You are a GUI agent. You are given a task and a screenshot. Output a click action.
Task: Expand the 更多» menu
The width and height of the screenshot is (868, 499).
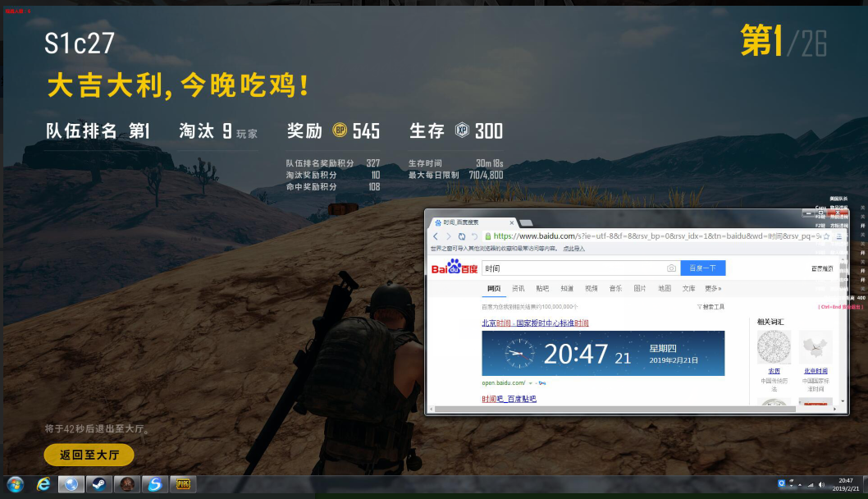(x=713, y=289)
